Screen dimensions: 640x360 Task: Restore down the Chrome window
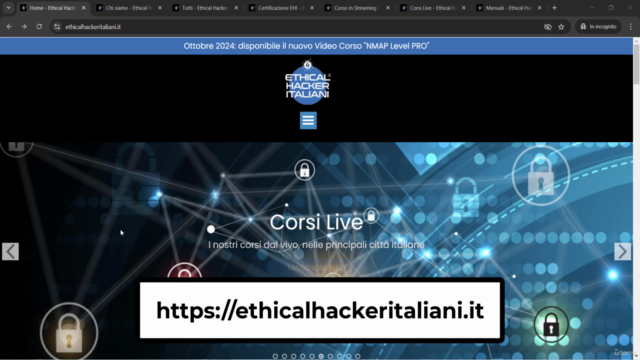point(611,8)
